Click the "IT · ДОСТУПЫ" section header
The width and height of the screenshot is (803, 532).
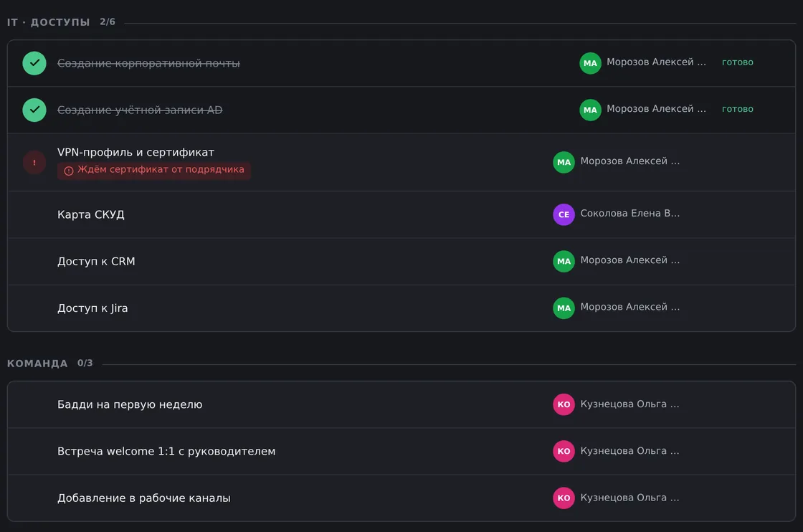coord(49,22)
